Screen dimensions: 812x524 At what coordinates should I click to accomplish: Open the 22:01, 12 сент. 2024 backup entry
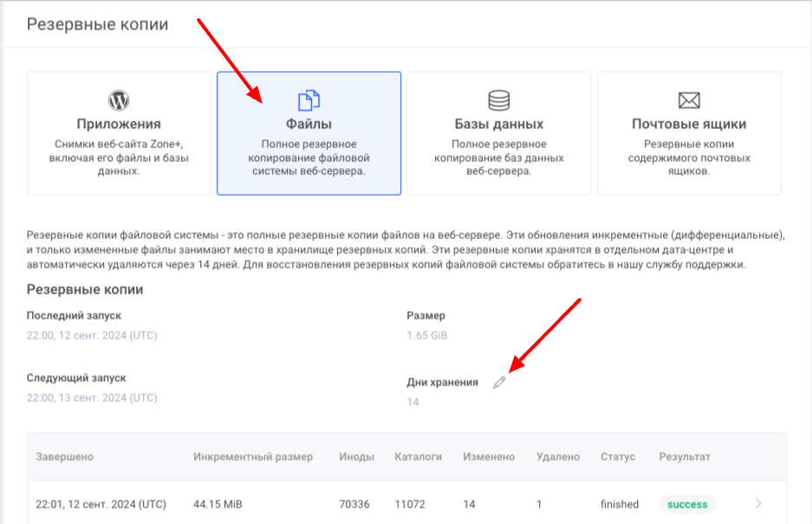(101, 504)
